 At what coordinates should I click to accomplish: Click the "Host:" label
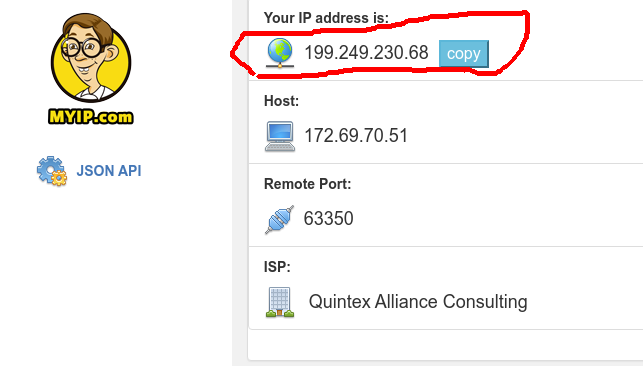pyautogui.click(x=281, y=101)
